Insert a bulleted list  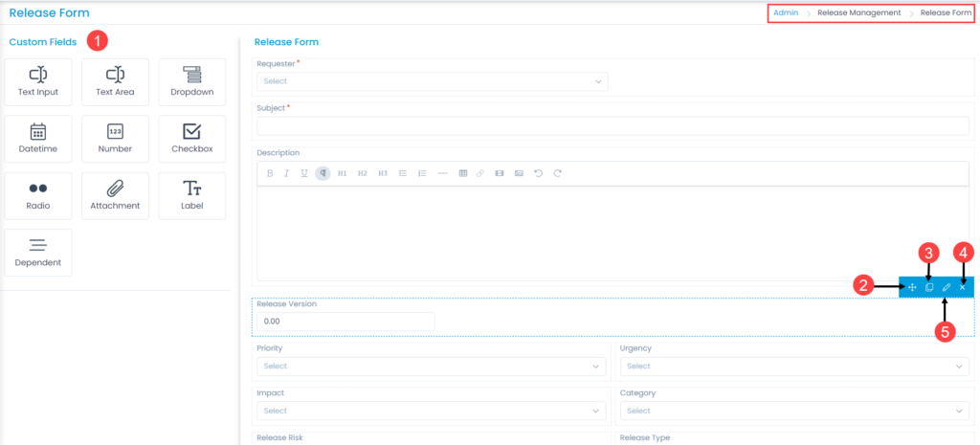tap(403, 173)
